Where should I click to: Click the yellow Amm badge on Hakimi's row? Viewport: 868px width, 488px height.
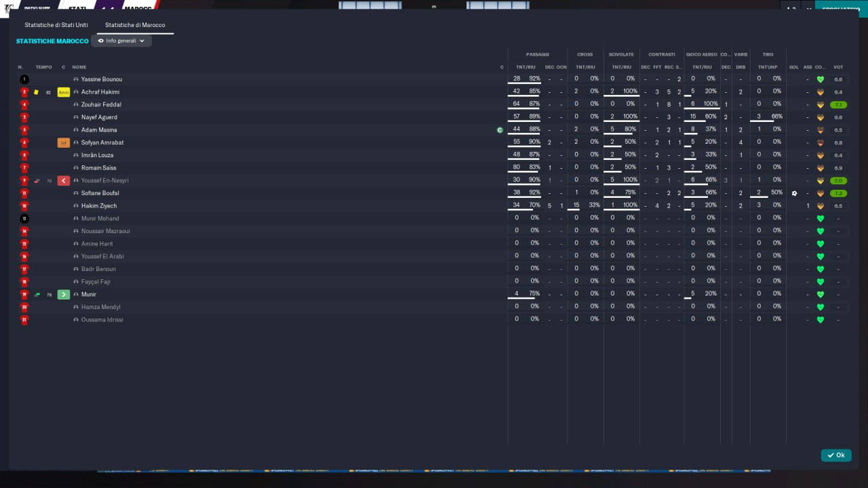64,92
